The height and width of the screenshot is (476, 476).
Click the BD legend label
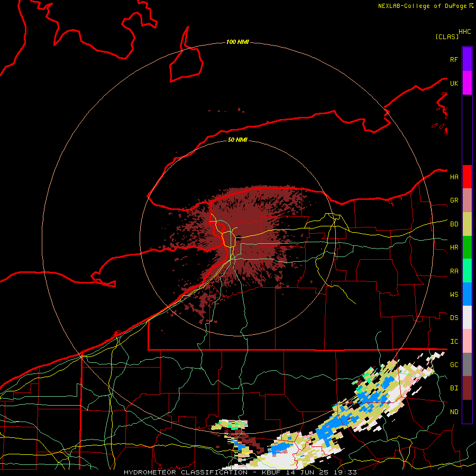[454, 224]
